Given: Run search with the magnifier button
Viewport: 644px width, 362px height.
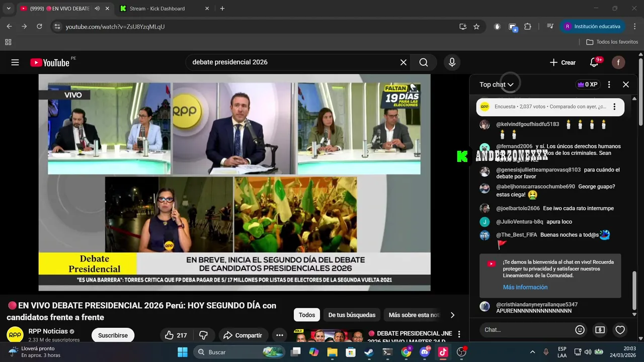Looking at the screenshot, I should click(424, 62).
